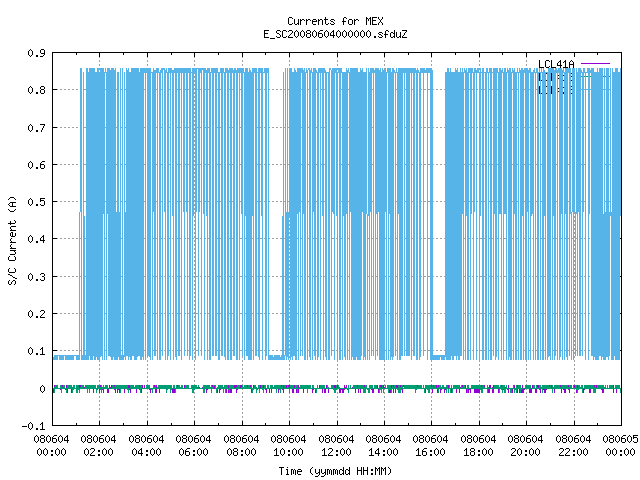640x480 pixels.
Task: Click the 'Time (yymmdd HH:MM)' axis label
Action: [x=335, y=471]
